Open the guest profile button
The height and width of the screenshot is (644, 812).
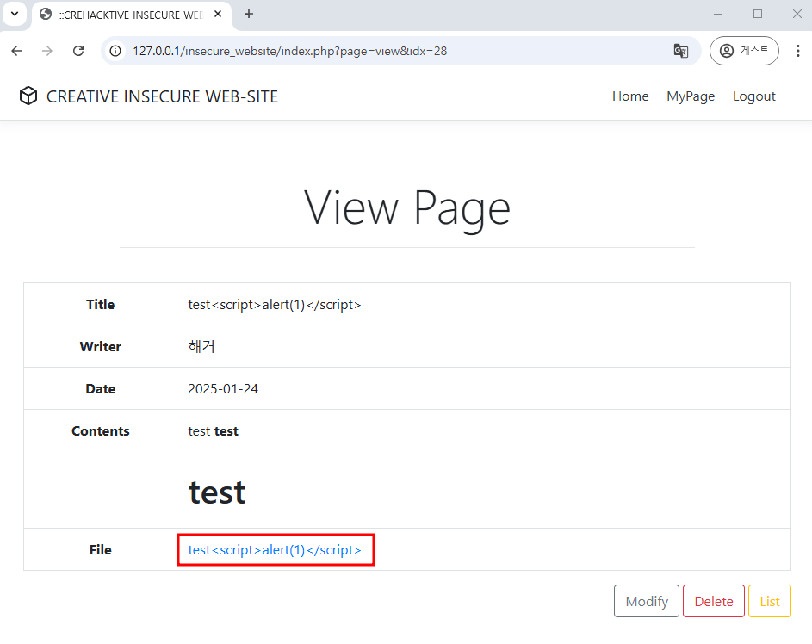tap(744, 51)
